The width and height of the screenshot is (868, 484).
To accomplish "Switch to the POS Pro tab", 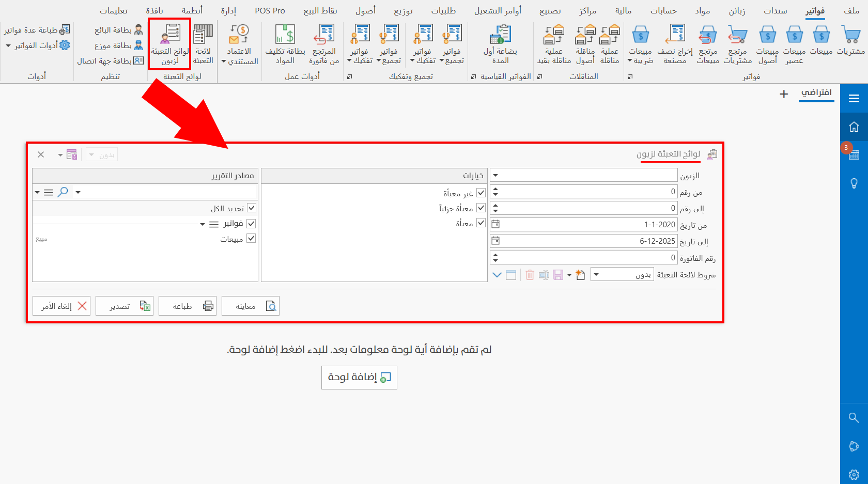I will click(x=270, y=10).
